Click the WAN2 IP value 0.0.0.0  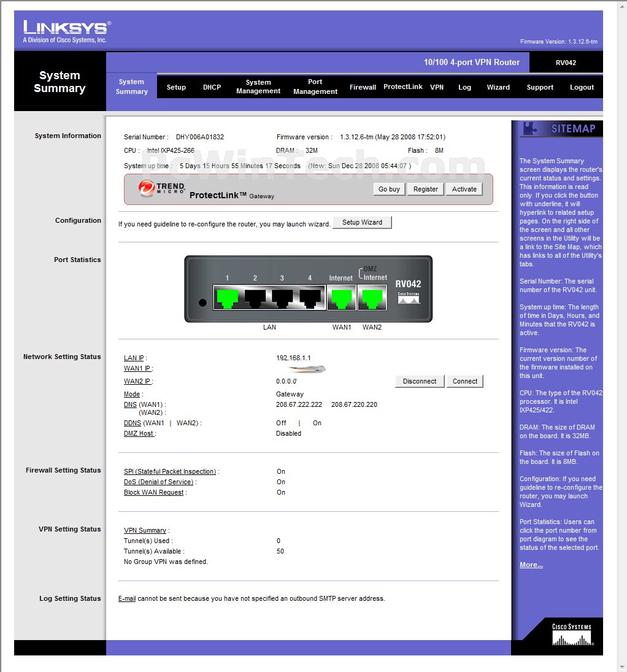tap(287, 382)
